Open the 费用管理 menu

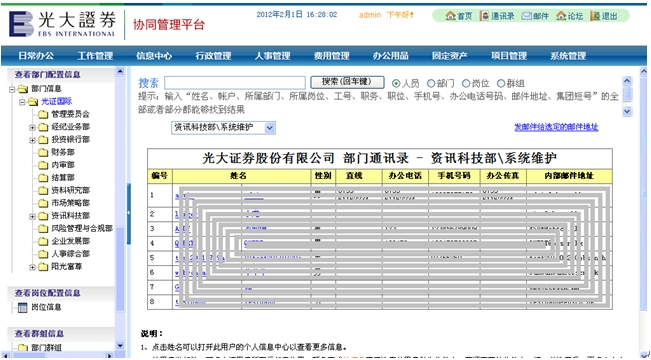pyautogui.click(x=331, y=56)
